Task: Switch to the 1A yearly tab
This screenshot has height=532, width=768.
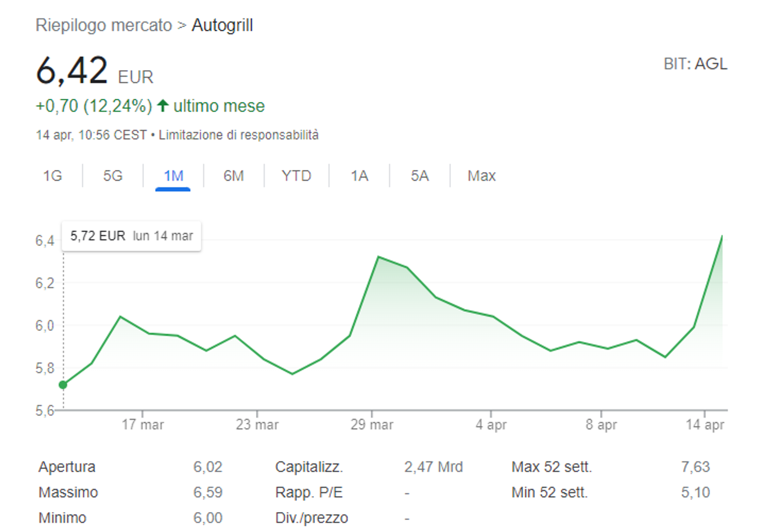Action: pos(359,176)
